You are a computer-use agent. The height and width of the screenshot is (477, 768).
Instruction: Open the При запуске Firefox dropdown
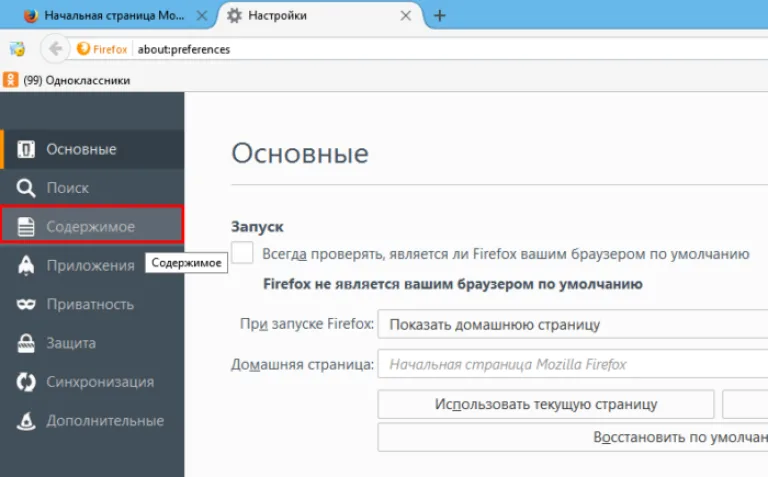click(x=573, y=324)
